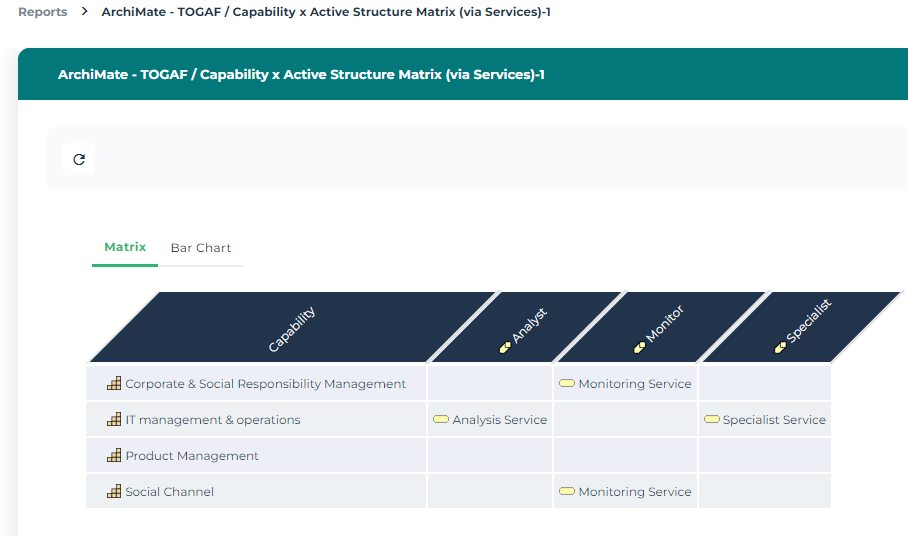The height and width of the screenshot is (536, 908).
Task: Click role icon in Monitor column header
Action: coord(640,347)
